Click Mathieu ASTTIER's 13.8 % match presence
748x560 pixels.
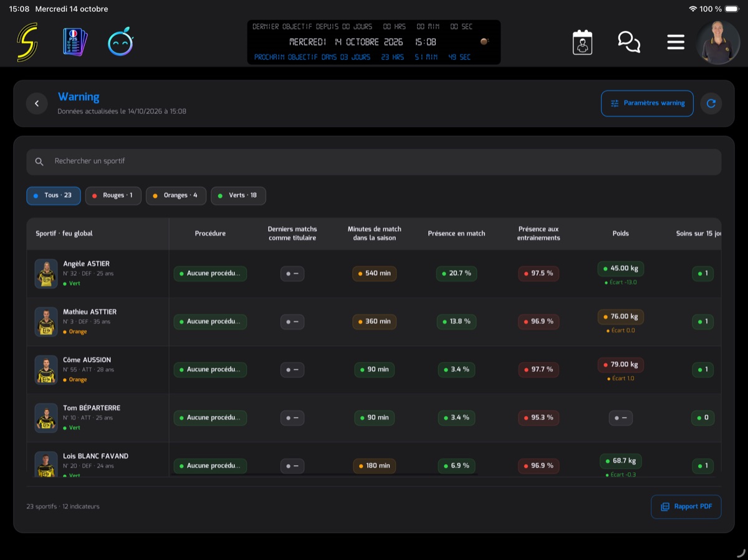(456, 321)
